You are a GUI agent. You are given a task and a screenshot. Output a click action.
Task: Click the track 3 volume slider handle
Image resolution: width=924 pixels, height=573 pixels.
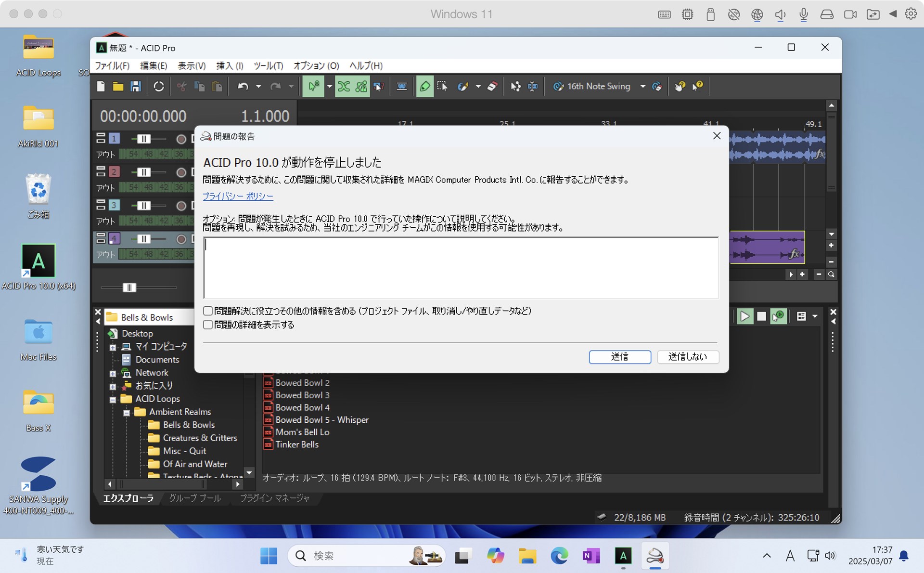[143, 206]
